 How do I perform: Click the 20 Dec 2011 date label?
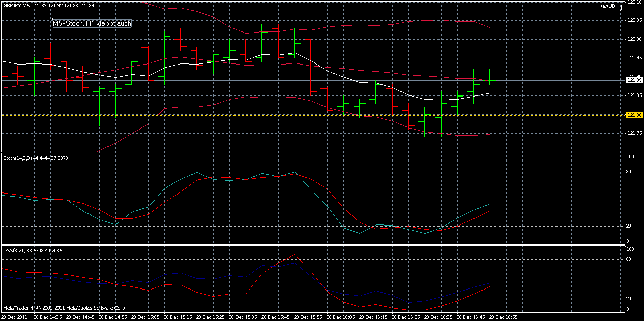15,317
